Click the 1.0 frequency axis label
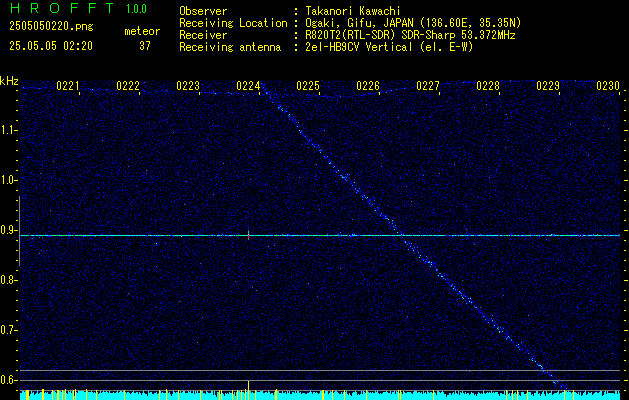The width and height of the screenshot is (629, 400). point(8,181)
